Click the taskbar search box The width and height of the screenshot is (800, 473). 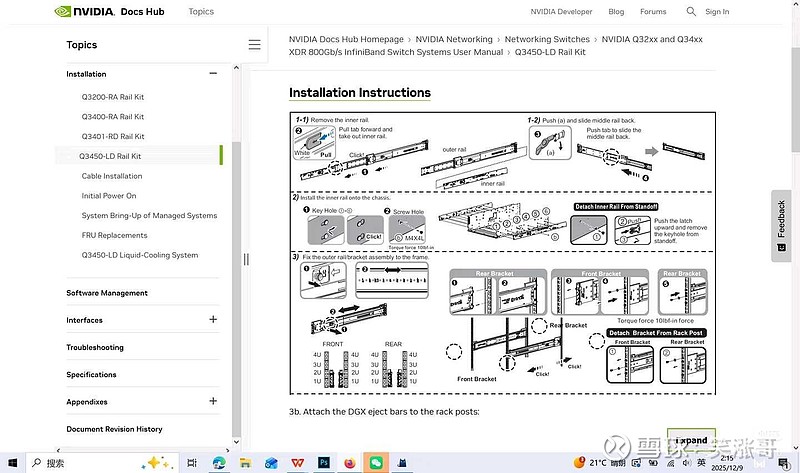tap(102, 463)
